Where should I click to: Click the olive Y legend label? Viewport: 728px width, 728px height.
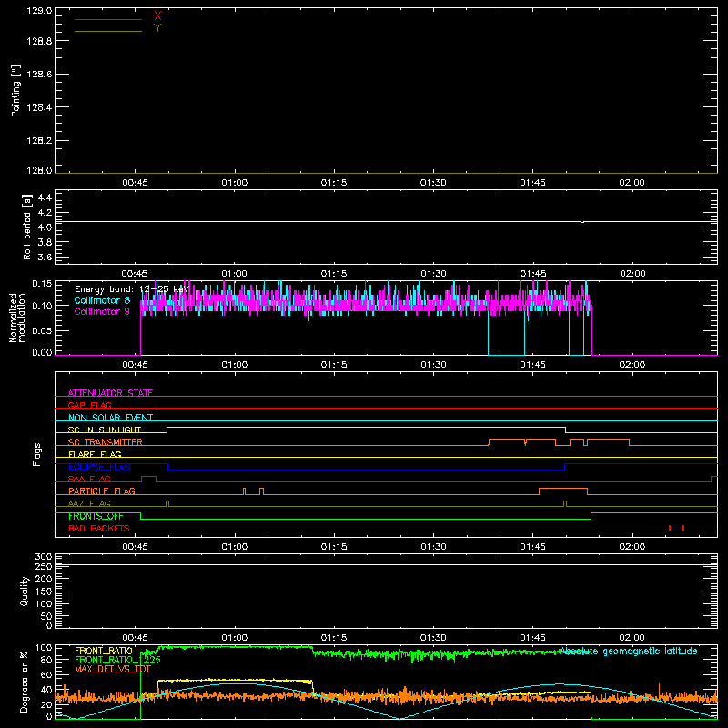[157, 28]
